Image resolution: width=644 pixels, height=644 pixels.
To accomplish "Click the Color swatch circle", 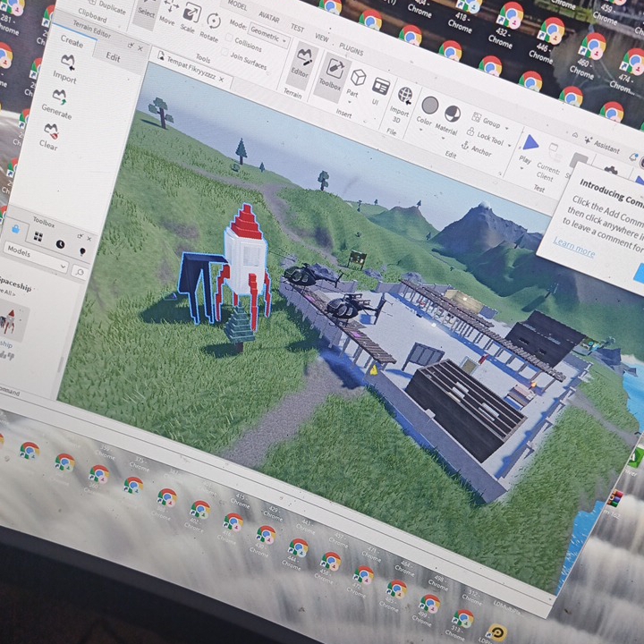I will 429,106.
